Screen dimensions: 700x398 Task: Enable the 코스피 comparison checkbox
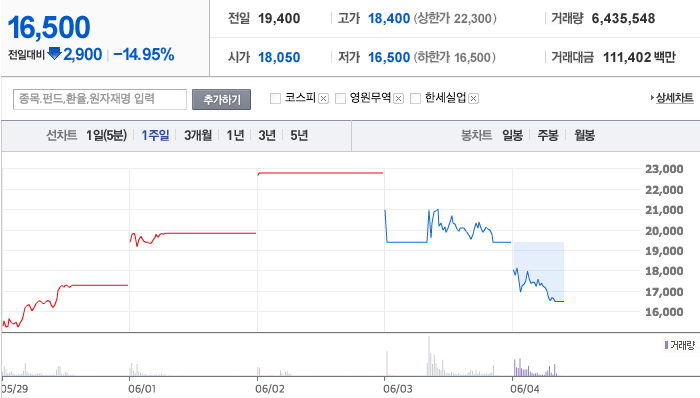pyautogui.click(x=275, y=98)
